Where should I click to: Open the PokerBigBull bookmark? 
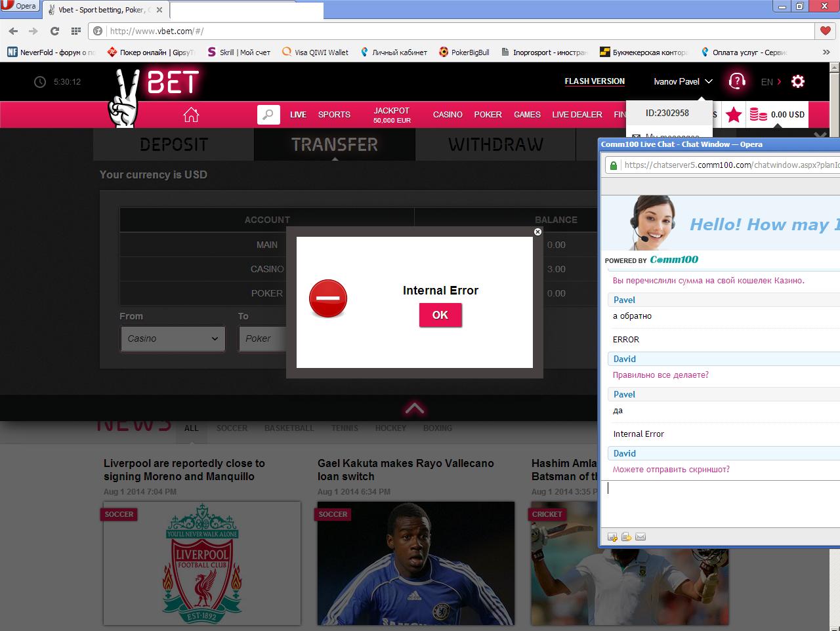pyautogui.click(x=464, y=52)
